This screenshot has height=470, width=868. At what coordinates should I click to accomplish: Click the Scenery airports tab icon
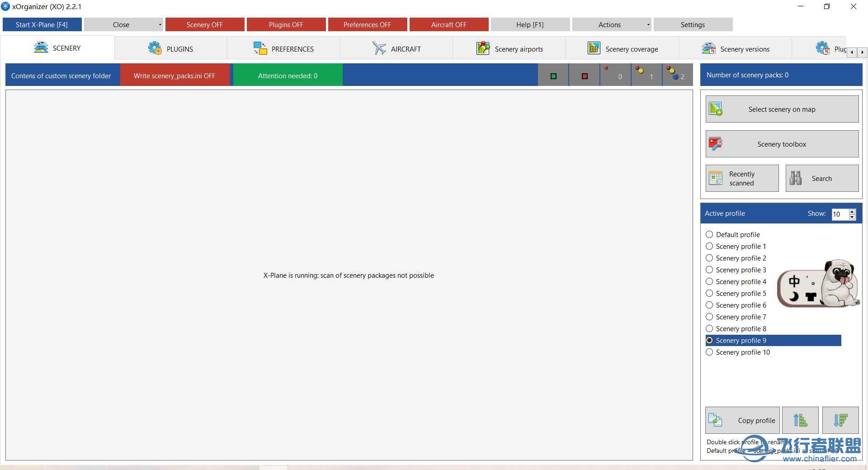(483, 48)
